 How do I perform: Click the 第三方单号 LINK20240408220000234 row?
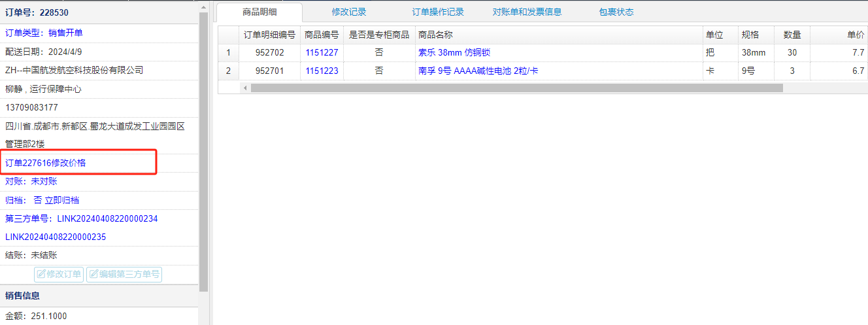(x=99, y=218)
